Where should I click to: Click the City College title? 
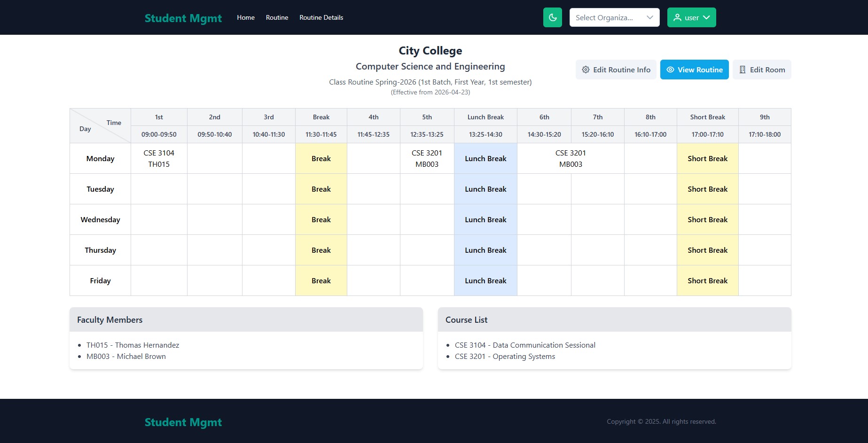[430, 50]
